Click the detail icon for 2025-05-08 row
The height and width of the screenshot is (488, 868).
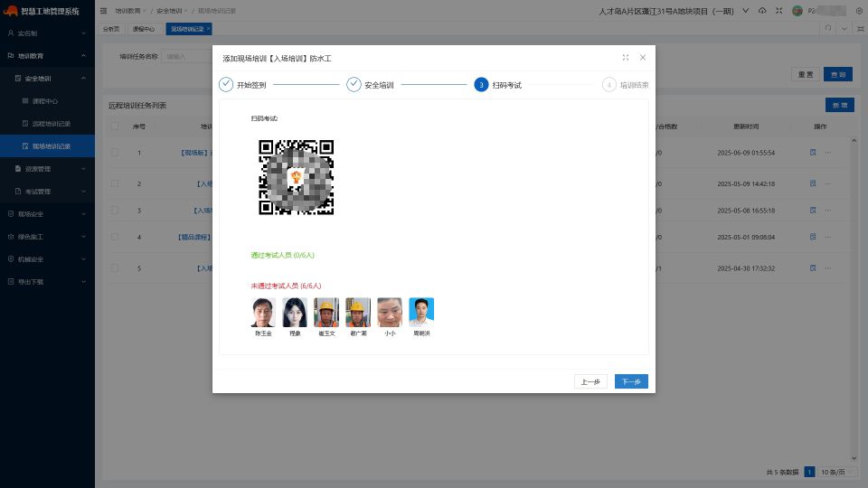[x=813, y=211]
